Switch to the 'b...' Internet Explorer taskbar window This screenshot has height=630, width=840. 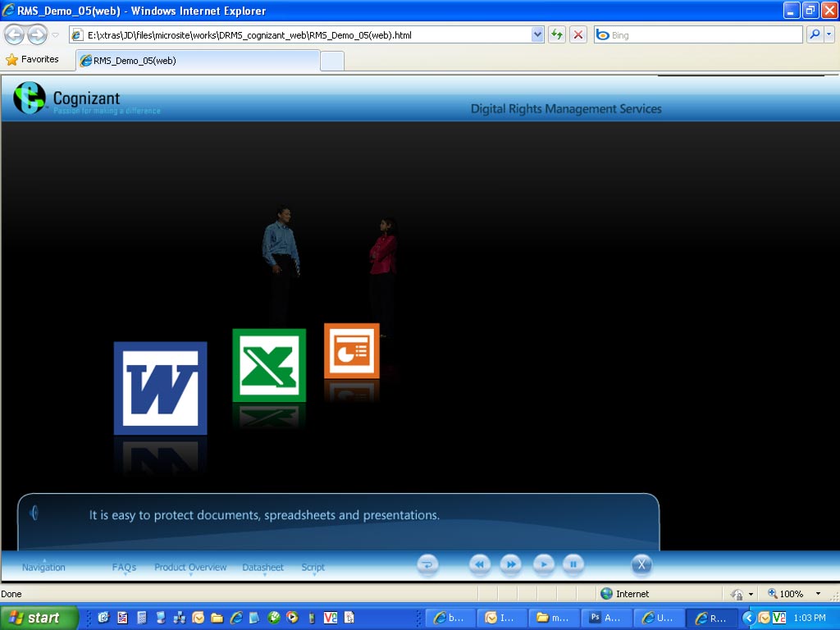point(449,618)
